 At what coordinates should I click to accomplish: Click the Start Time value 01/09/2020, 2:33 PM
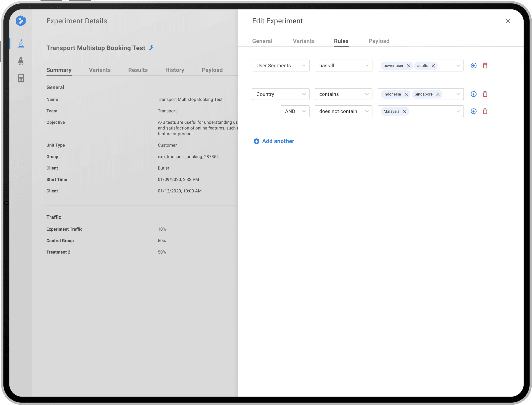pyautogui.click(x=178, y=180)
